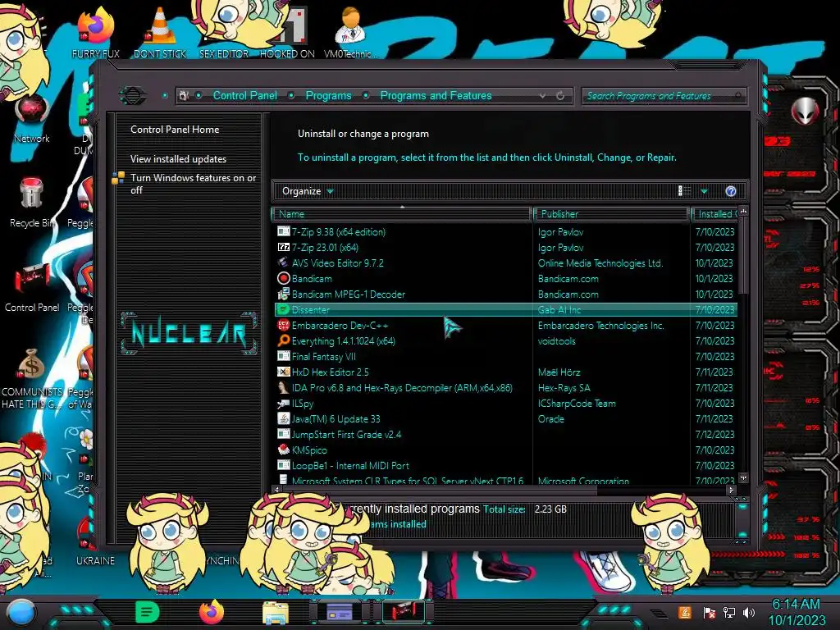This screenshot has height=630, width=840.
Task: Click publisher Hex-Rays SA cell
Action: coord(564,388)
